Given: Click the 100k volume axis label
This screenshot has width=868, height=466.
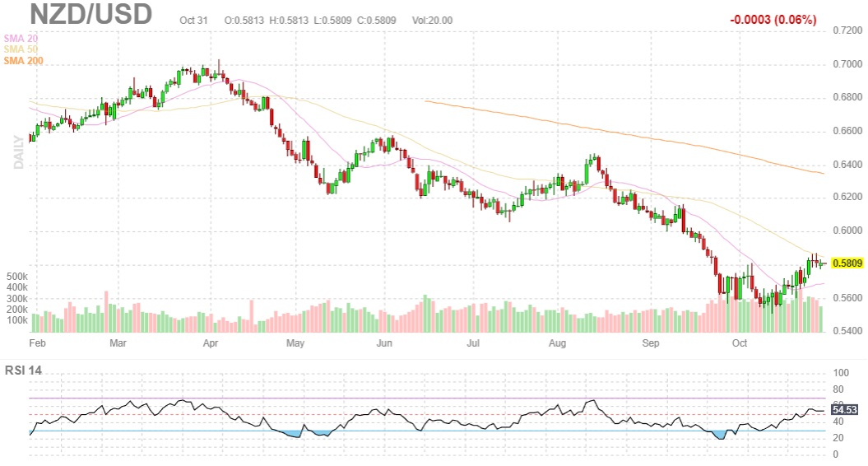Looking at the screenshot, I should point(17,320).
